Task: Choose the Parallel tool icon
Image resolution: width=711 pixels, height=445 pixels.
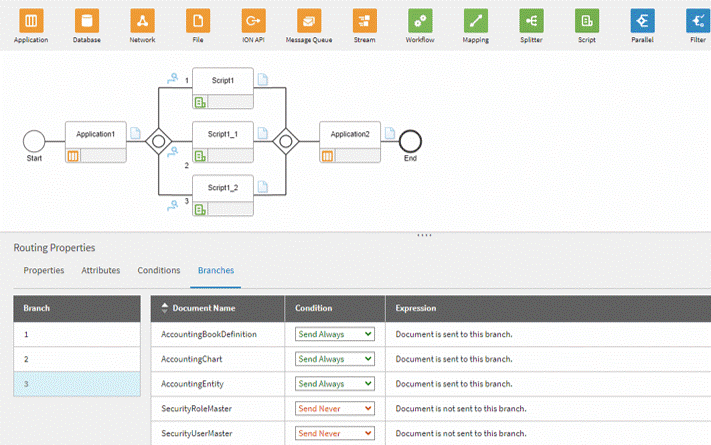Action: (642, 20)
